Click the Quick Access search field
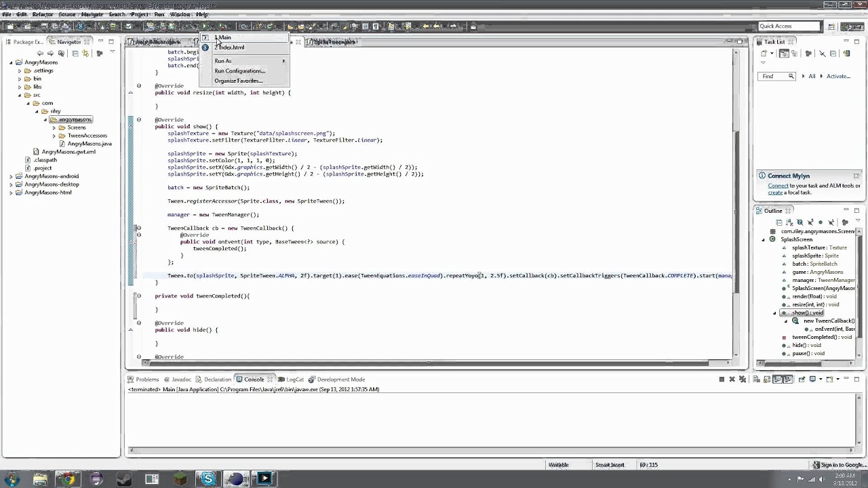 pyautogui.click(x=789, y=26)
